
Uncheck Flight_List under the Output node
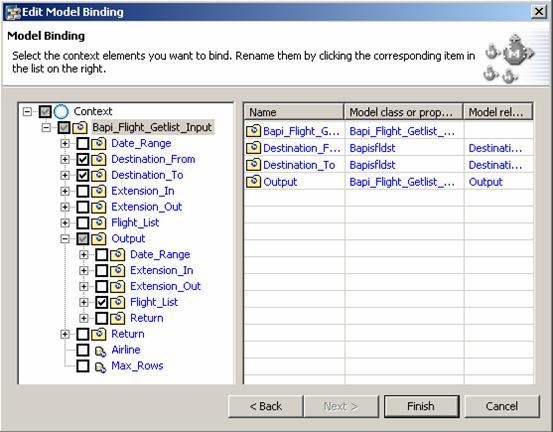point(102,302)
